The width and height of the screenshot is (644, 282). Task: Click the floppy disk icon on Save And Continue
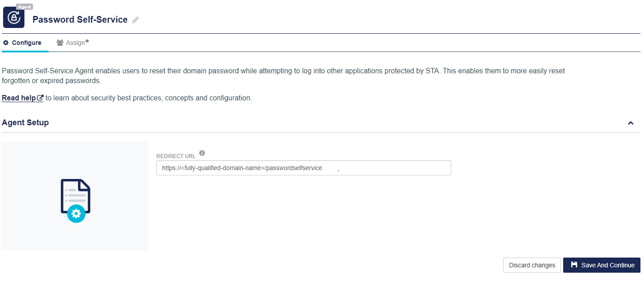pyautogui.click(x=574, y=265)
